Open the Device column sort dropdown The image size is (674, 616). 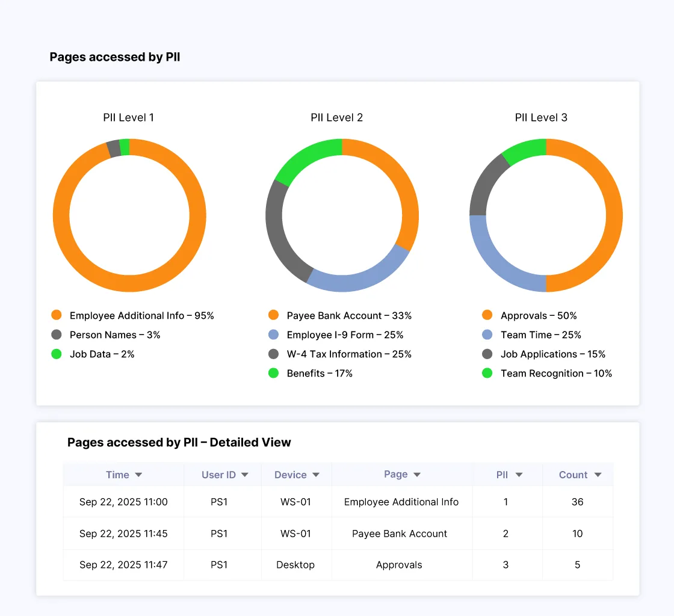pos(315,474)
